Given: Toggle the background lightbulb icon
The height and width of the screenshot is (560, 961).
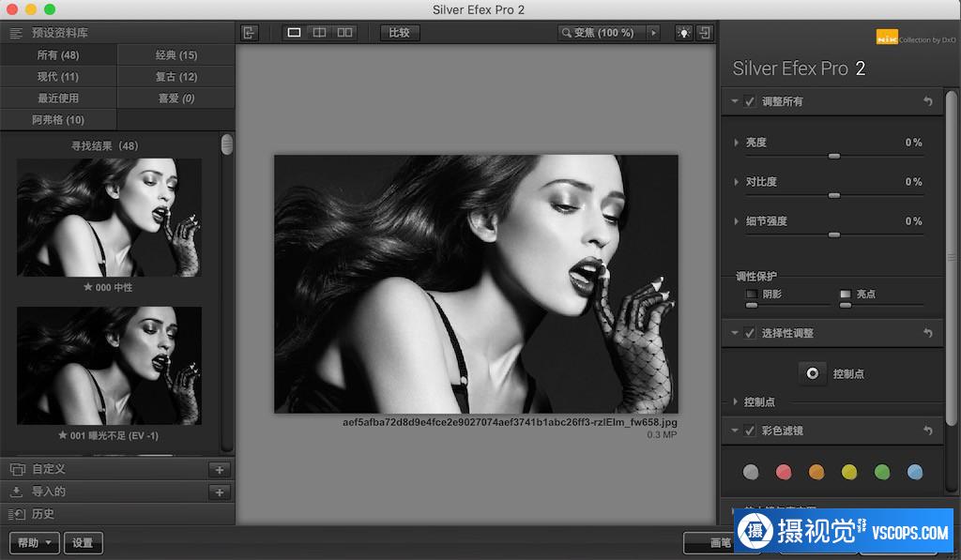Looking at the screenshot, I should pyautogui.click(x=684, y=33).
